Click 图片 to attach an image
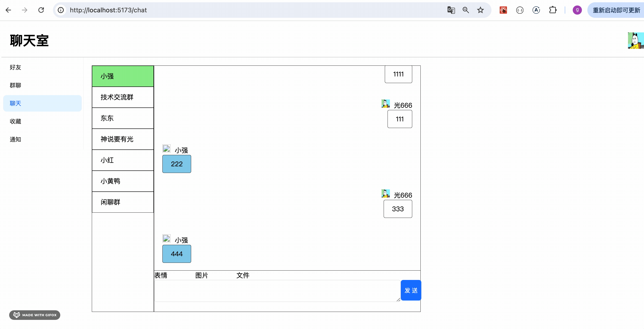Image resolution: width=644 pixels, height=329 pixels. [201, 275]
